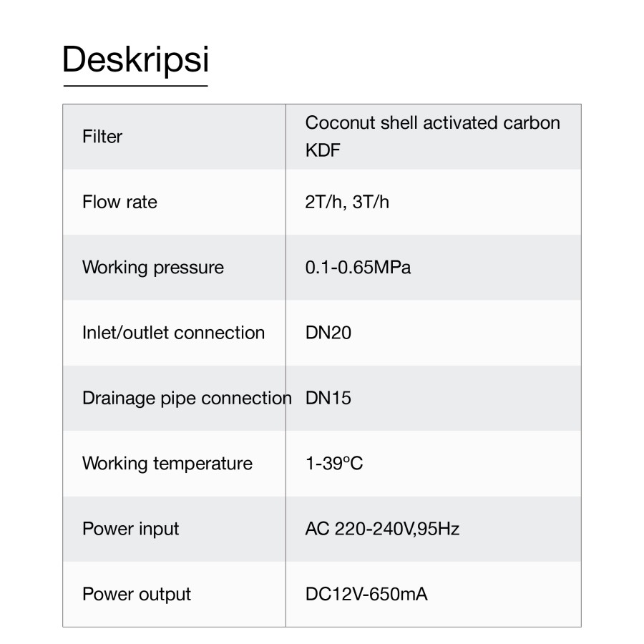Select the 0.1-0.65MPa value
644x644 pixels.
tap(358, 268)
